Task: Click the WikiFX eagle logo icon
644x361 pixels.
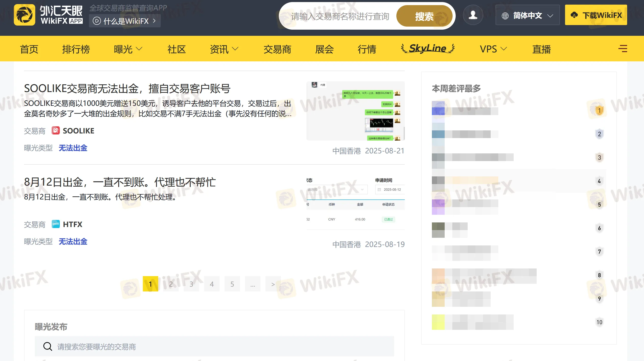Action: [x=24, y=15]
